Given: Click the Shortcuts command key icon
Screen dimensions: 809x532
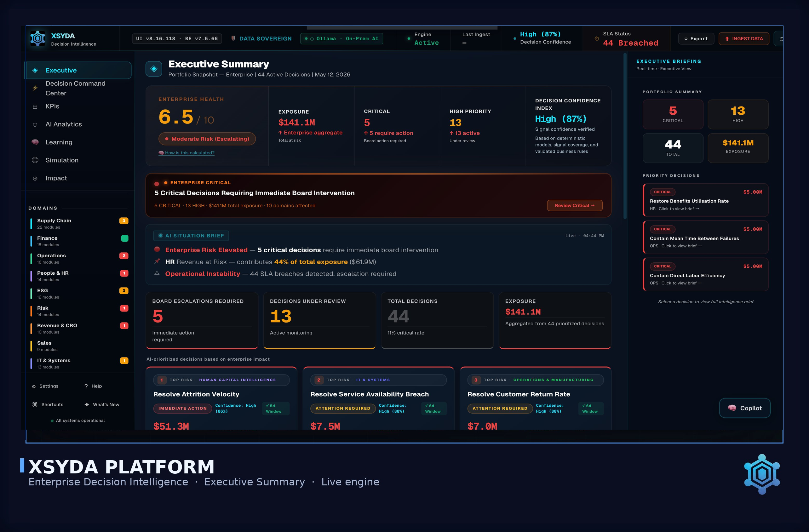Looking at the screenshot, I should tap(35, 404).
